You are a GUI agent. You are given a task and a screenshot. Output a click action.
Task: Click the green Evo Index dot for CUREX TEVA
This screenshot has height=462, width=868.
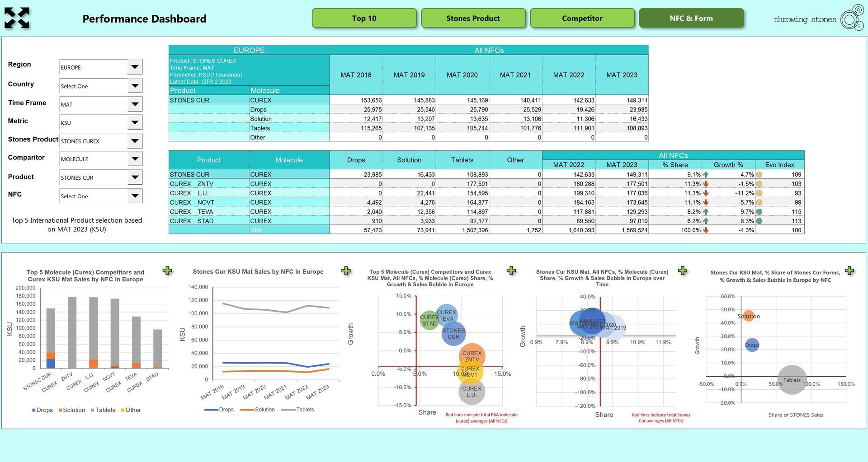click(x=759, y=211)
